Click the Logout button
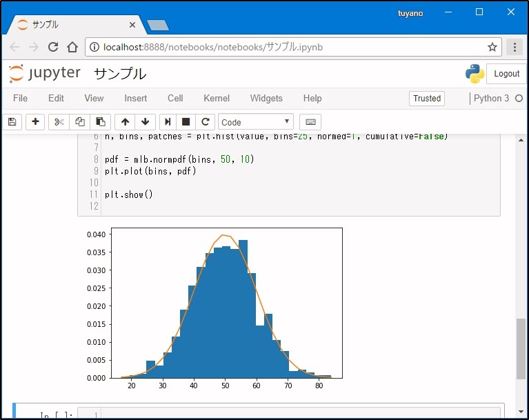The image size is (529, 420). click(x=506, y=74)
